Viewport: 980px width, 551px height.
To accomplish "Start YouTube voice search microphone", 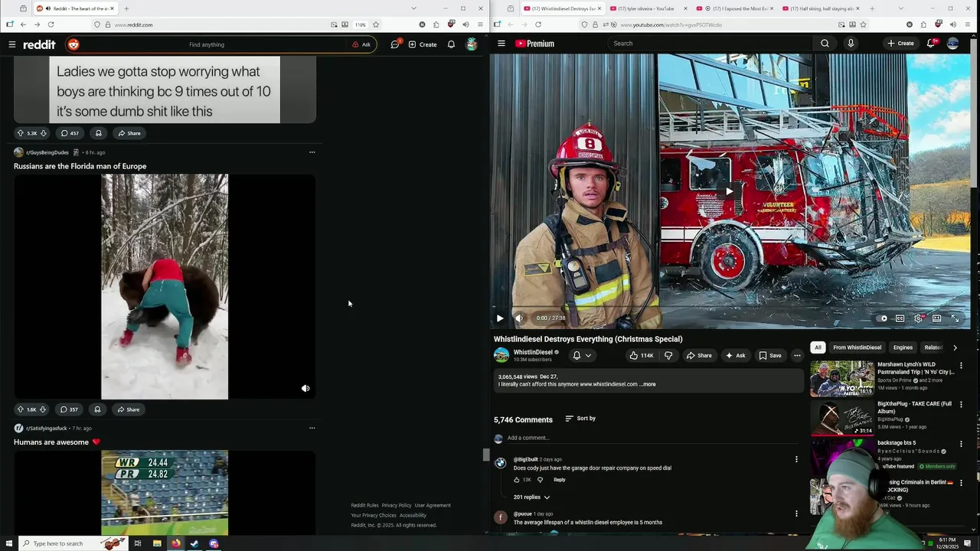I will click(851, 44).
